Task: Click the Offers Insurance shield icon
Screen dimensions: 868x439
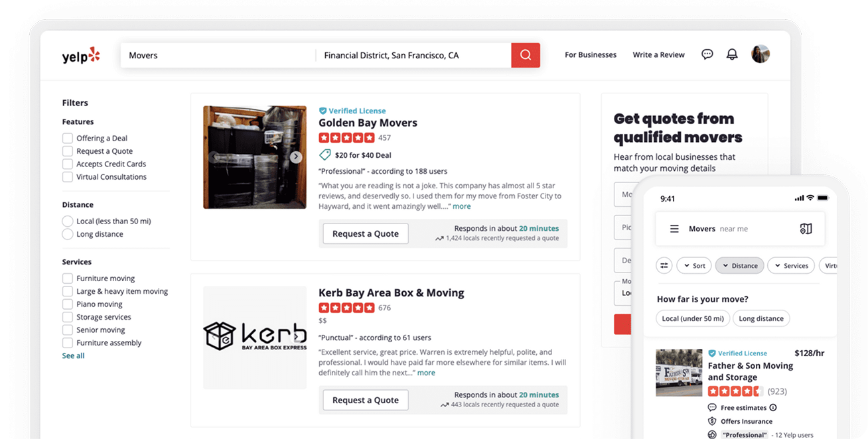Action: coord(712,421)
